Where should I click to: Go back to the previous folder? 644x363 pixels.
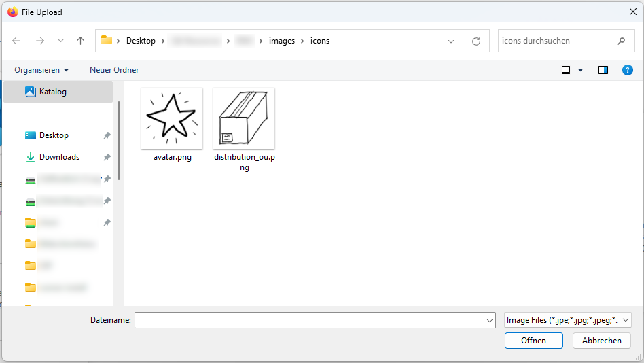16,41
